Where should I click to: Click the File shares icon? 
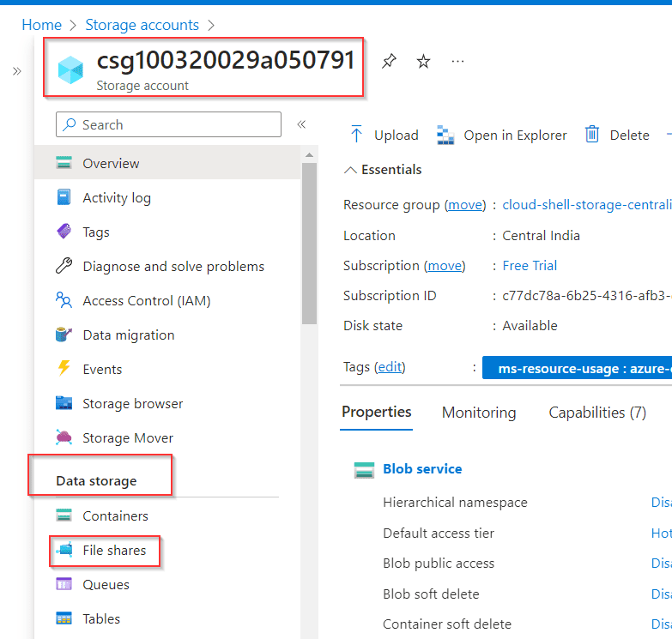point(64,550)
